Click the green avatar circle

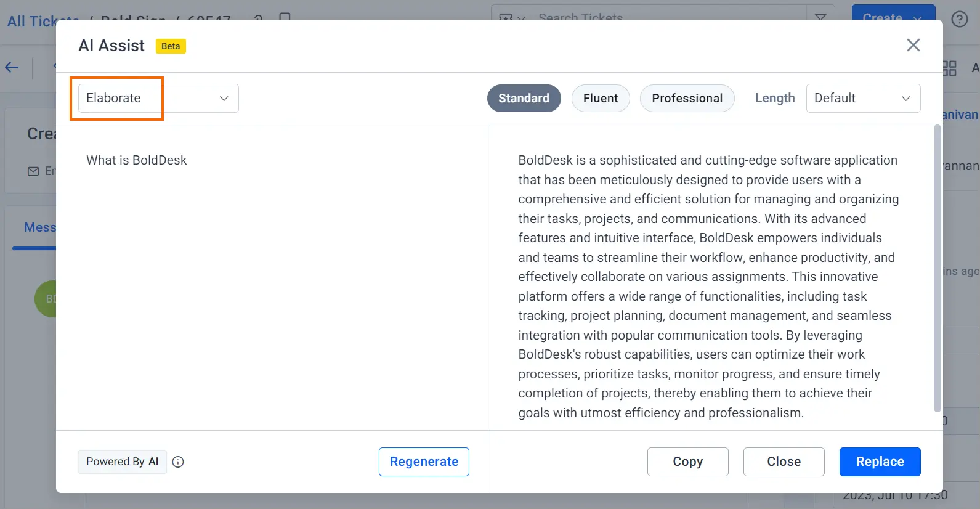tap(46, 299)
